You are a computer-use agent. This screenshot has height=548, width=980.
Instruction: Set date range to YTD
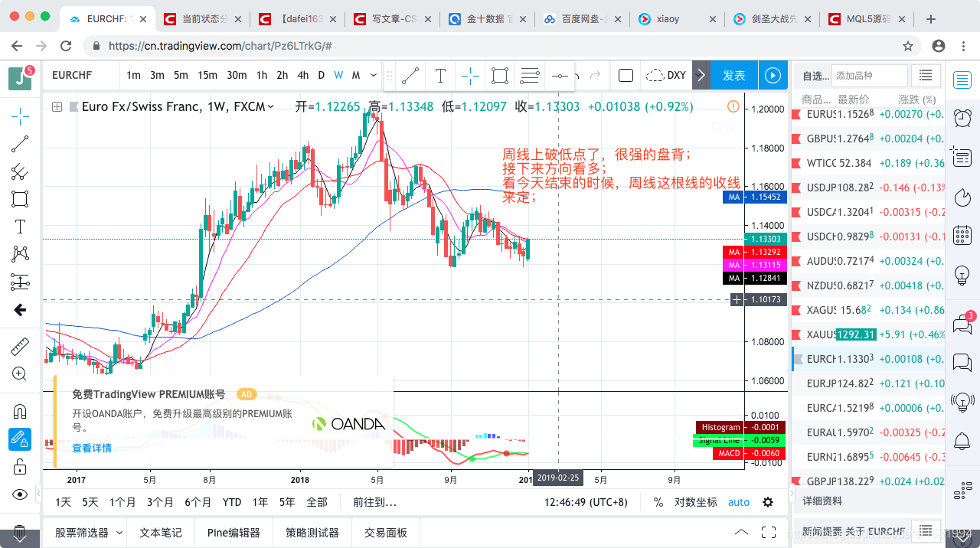pos(232,502)
